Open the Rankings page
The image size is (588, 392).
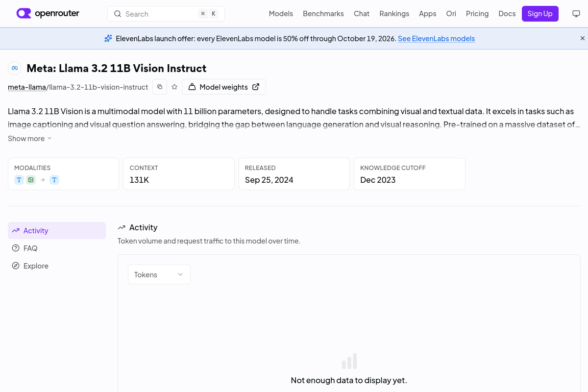point(394,14)
